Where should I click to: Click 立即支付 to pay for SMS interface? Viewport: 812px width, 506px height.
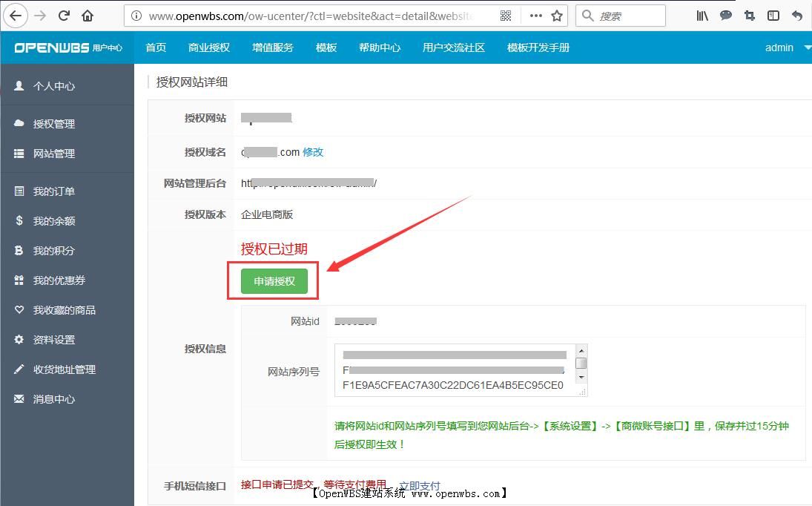419,485
